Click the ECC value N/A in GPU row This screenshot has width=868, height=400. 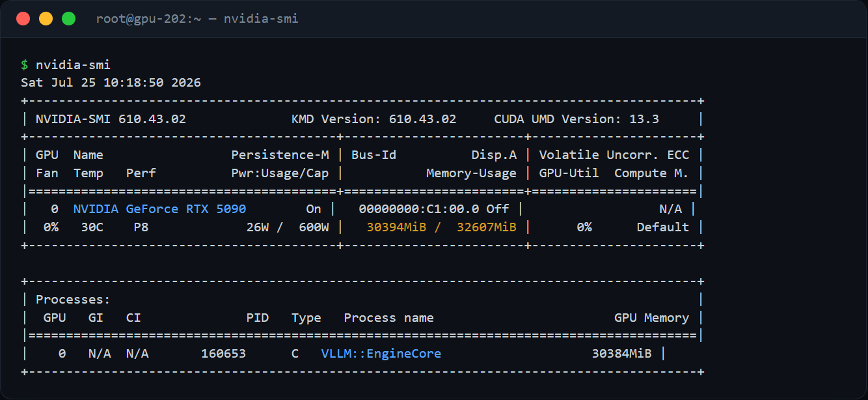670,209
